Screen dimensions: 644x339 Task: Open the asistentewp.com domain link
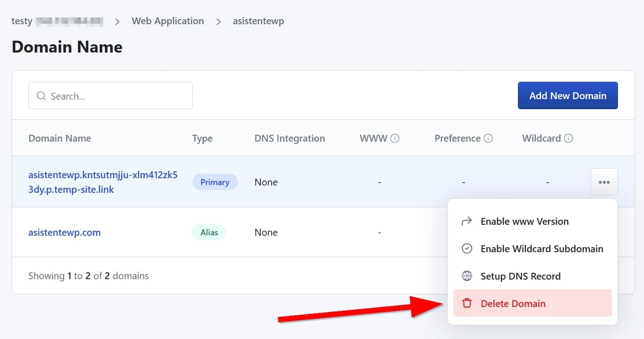(64, 232)
